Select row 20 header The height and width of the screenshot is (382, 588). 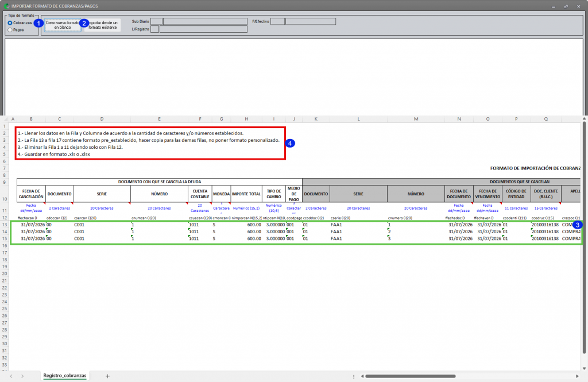5,273
